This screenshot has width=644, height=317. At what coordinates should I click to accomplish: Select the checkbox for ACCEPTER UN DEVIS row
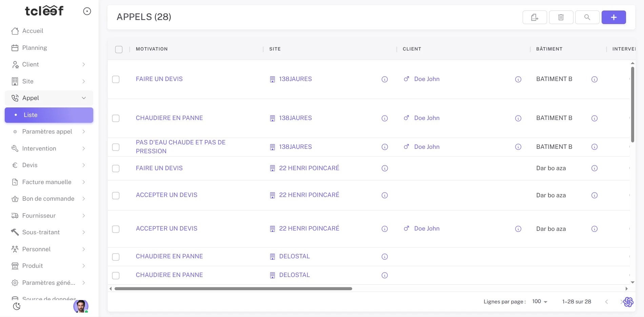(116, 196)
